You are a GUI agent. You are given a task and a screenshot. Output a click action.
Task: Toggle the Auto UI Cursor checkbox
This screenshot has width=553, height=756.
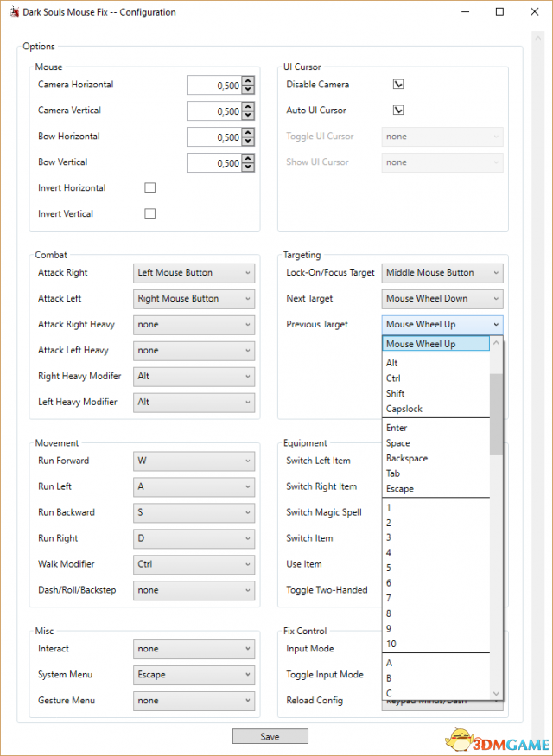click(398, 111)
